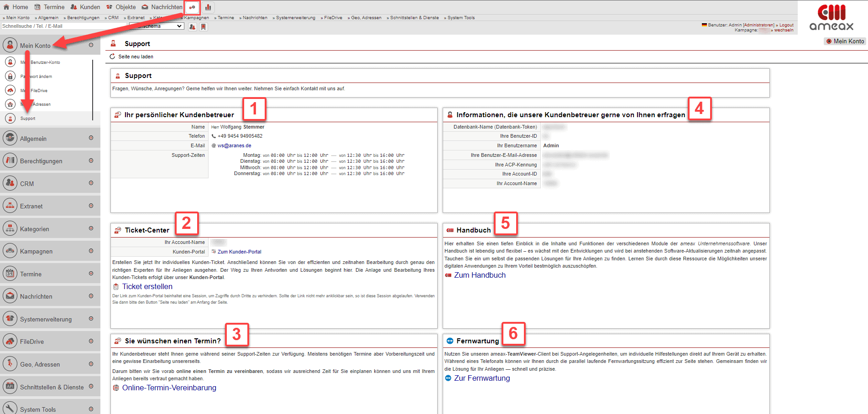
Task: Open the Objekte menu in top bar
Action: (121, 7)
